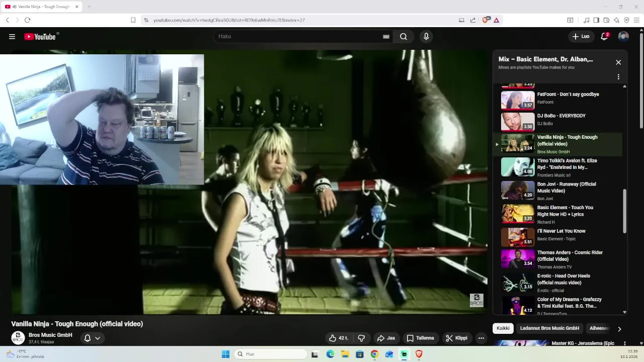Reload the page with refresh icon
644x362 pixels.
point(27,20)
